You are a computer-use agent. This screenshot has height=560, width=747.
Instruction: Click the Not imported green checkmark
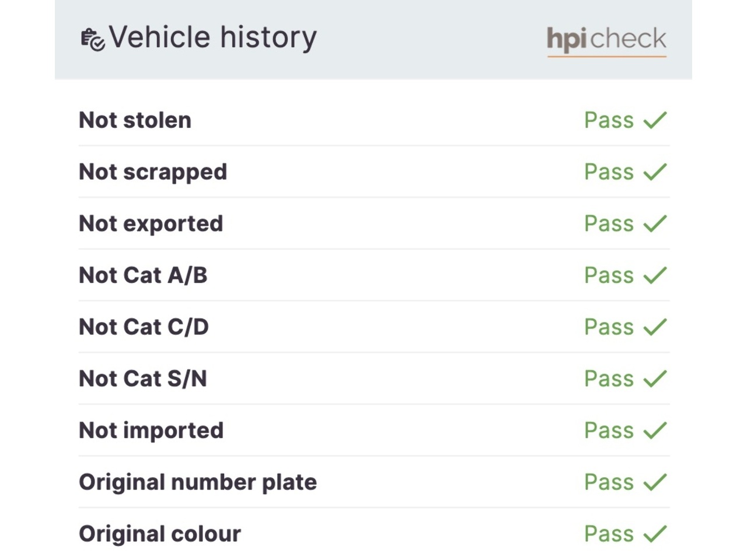655,430
